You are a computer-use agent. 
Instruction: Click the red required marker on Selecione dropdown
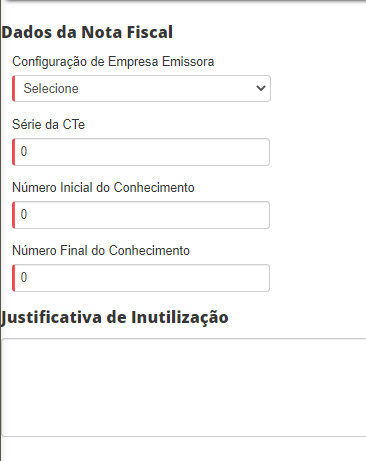(x=14, y=88)
